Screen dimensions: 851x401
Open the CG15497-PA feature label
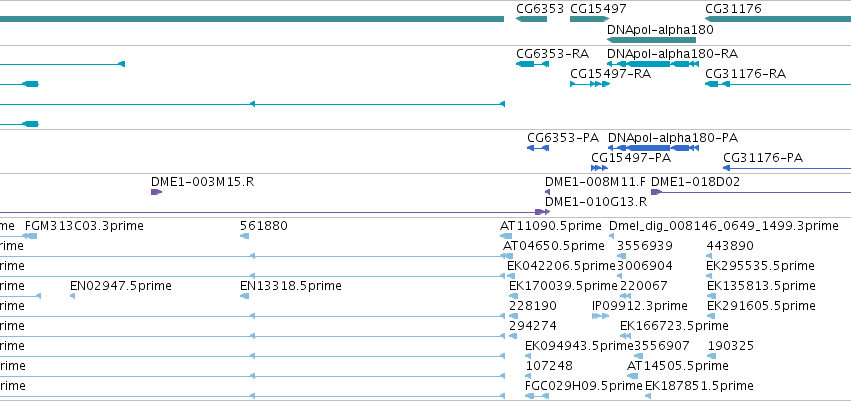(x=631, y=158)
